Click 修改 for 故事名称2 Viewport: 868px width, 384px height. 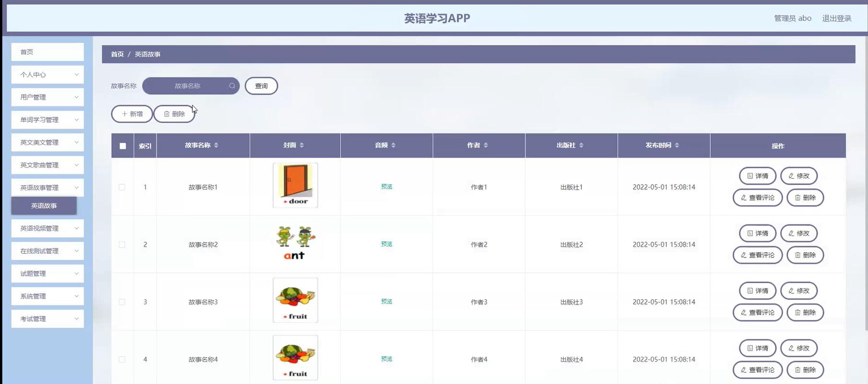(799, 233)
